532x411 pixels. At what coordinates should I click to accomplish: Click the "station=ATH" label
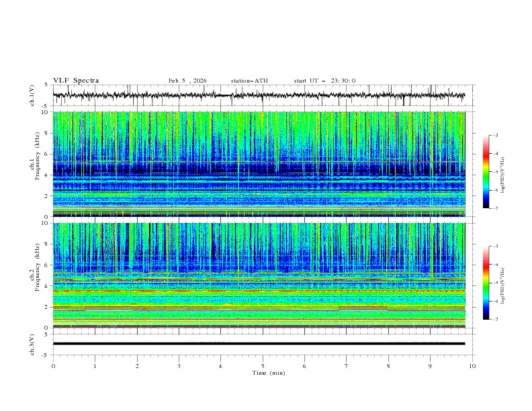[249, 81]
